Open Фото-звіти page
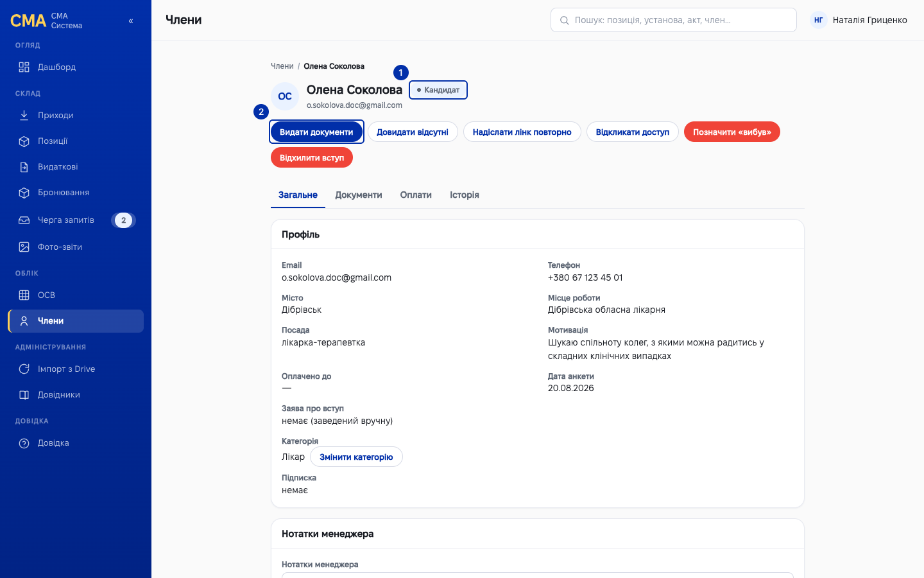Screen dimensions: 924x578 76,247
